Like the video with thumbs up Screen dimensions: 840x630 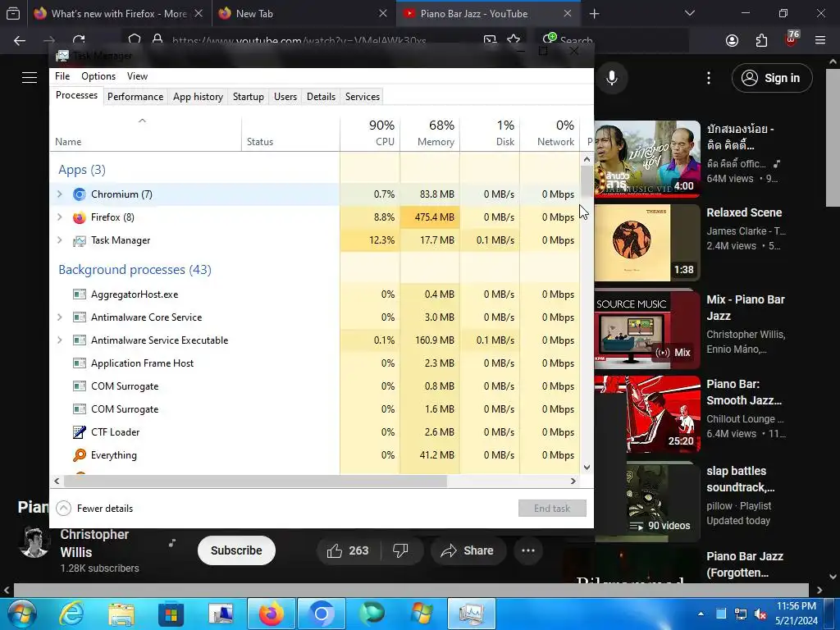click(348, 550)
